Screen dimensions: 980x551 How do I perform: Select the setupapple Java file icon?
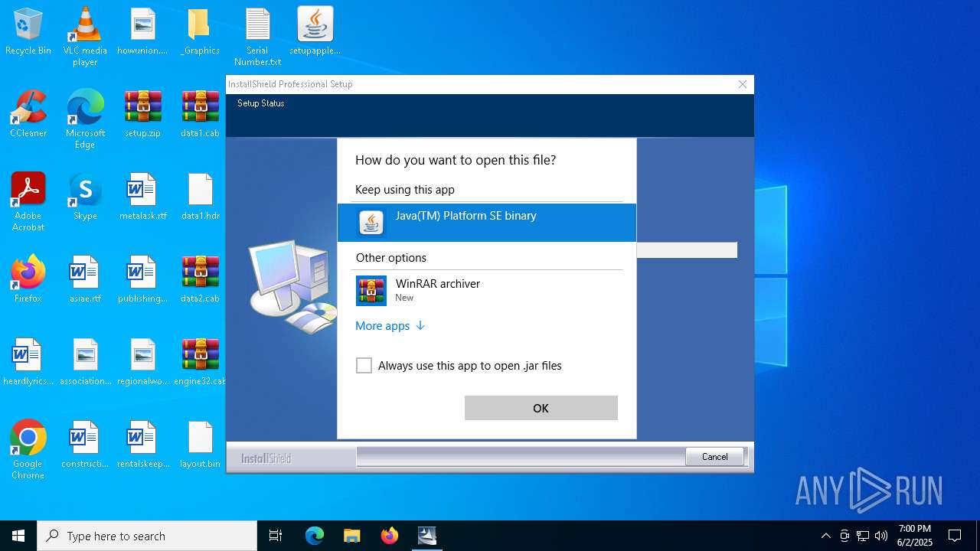[x=315, y=32]
